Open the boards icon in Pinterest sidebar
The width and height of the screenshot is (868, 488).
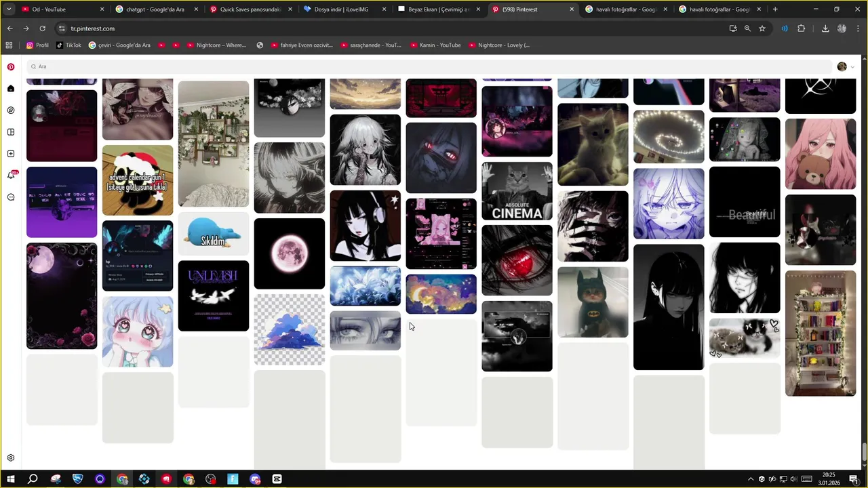(x=11, y=132)
